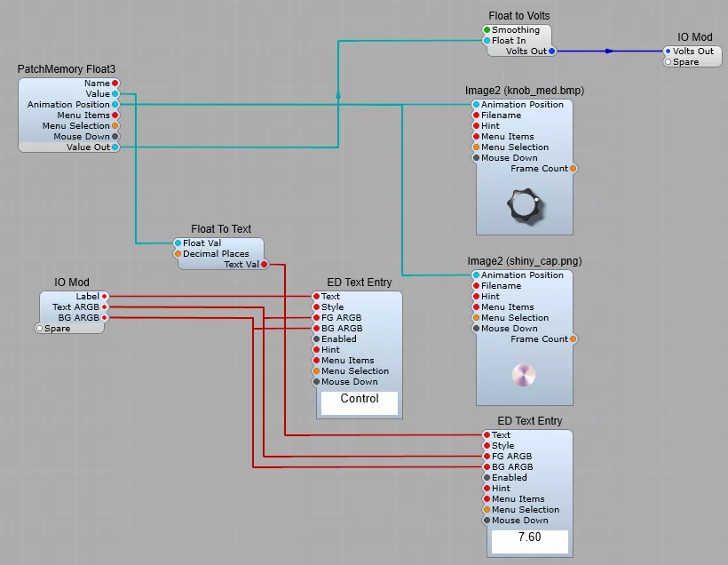Click the Text Val output pin
The image size is (728, 565).
264,265
